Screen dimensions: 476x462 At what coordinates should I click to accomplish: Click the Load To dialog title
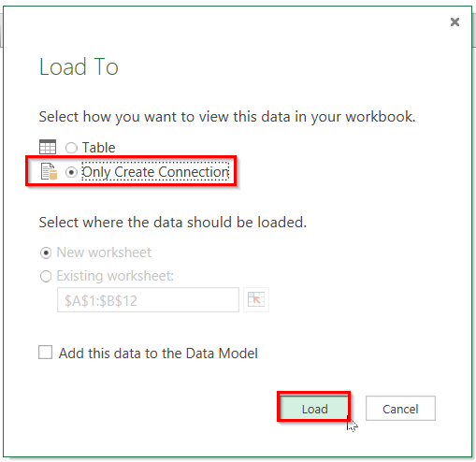79,66
